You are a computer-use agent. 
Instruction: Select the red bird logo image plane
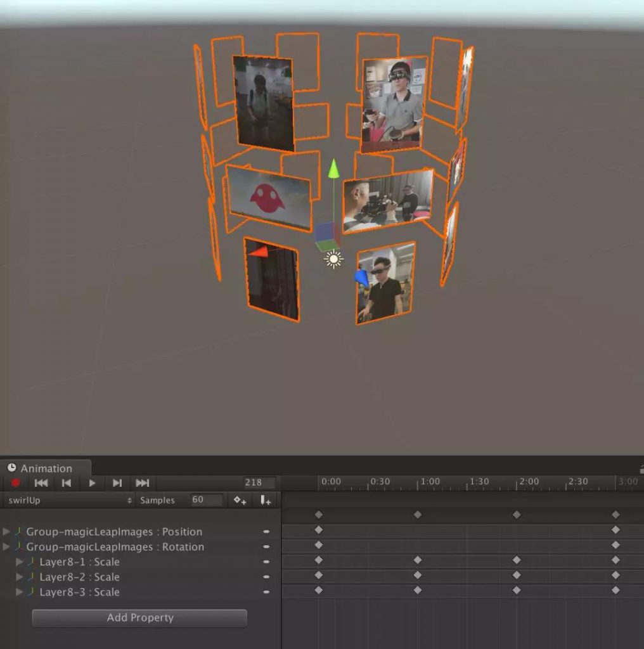click(x=269, y=198)
